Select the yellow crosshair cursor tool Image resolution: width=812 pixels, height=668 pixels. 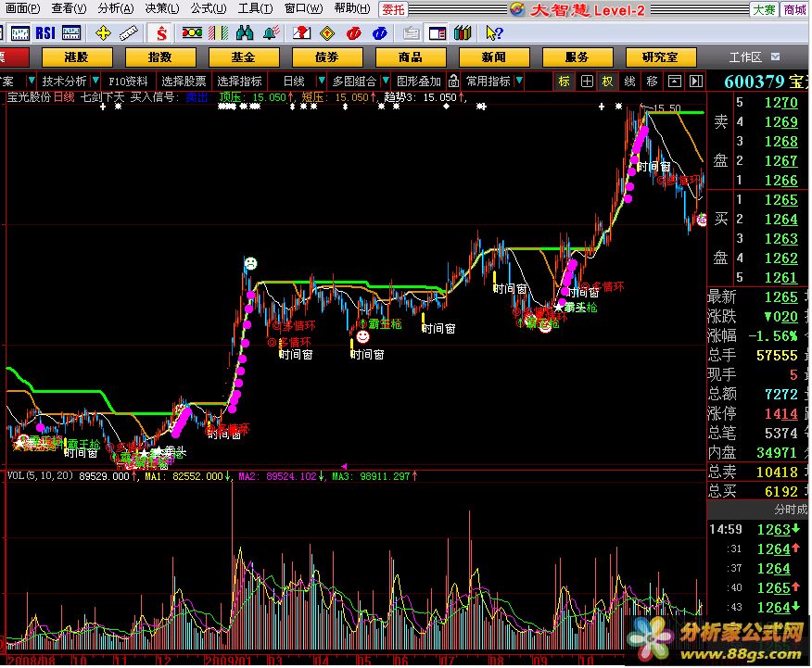(x=103, y=33)
